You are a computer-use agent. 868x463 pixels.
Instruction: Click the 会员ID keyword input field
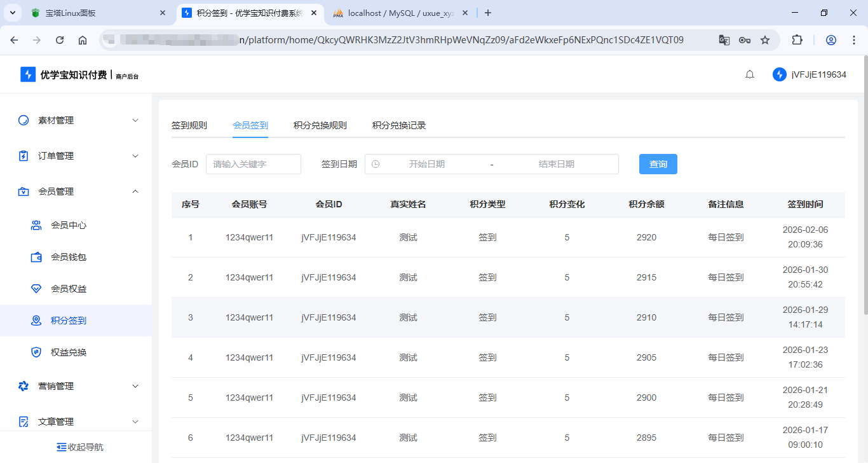click(x=253, y=164)
